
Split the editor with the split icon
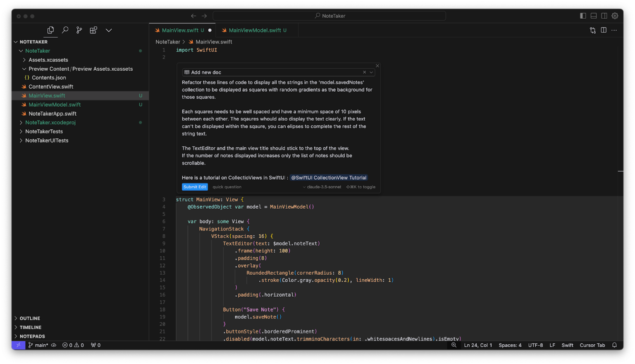[604, 30]
